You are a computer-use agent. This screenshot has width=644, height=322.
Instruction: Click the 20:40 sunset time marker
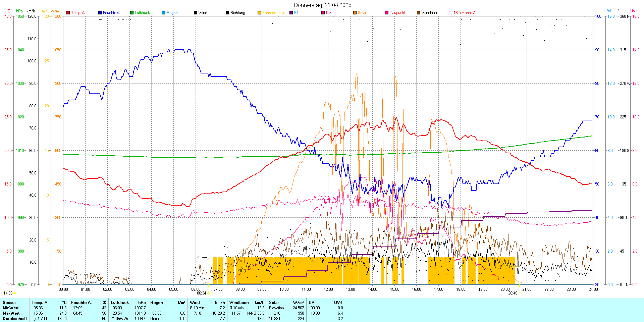click(513, 293)
